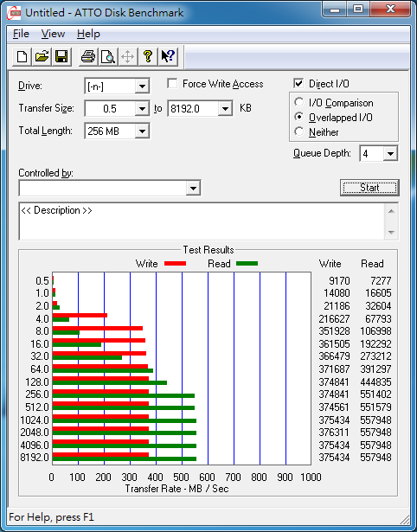Image resolution: width=417 pixels, height=532 pixels.
Task: Click inside the Description text box
Action: (x=202, y=221)
